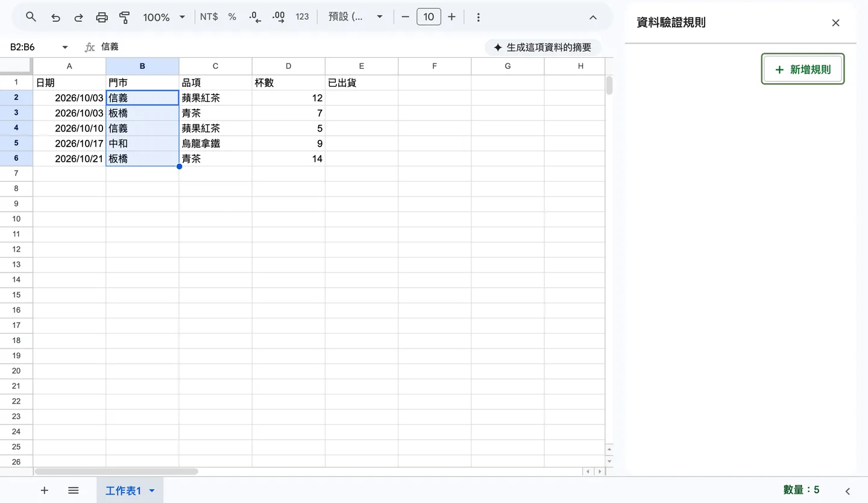Select row 7 header
Image resolution: width=868 pixels, height=503 pixels.
[16, 174]
